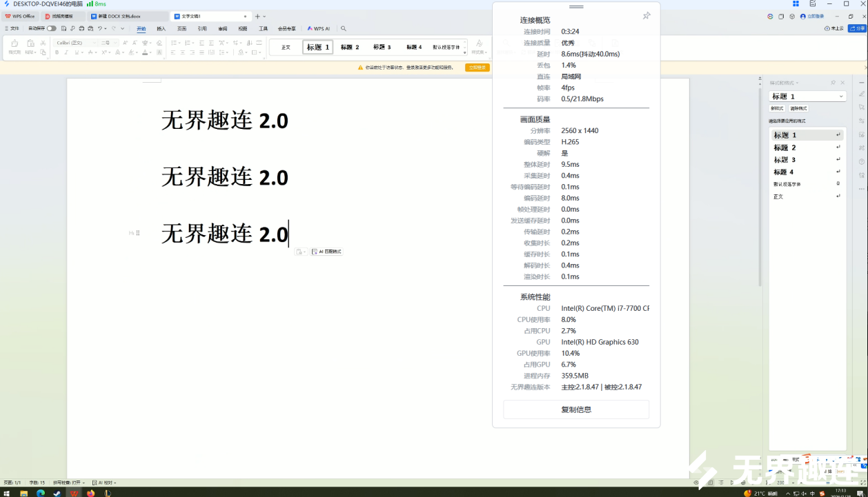
Task: Apply 标题 1 style from ribbon gallery
Action: (x=317, y=47)
